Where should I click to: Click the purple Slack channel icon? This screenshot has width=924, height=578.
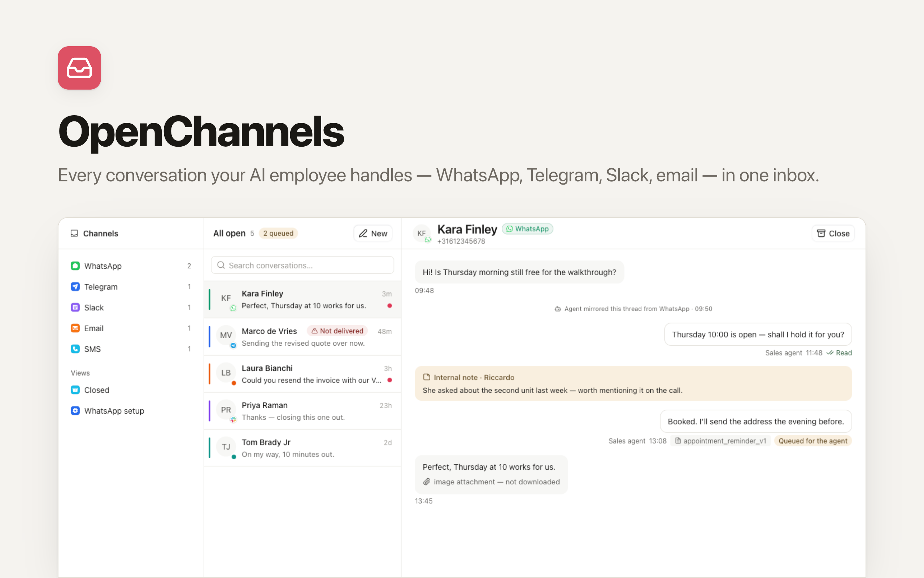(x=75, y=307)
